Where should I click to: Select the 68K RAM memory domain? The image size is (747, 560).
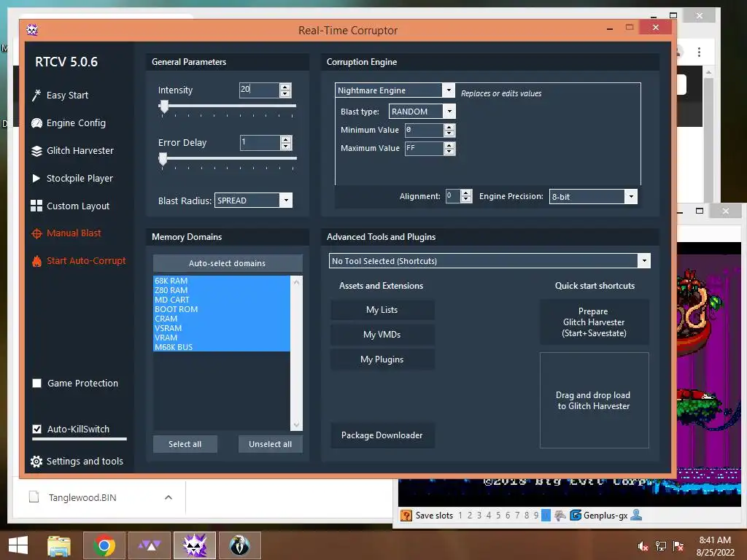coord(222,281)
